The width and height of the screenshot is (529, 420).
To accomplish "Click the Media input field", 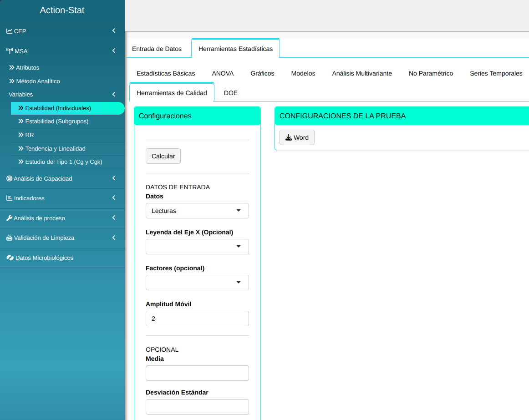I will pyautogui.click(x=197, y=373).
